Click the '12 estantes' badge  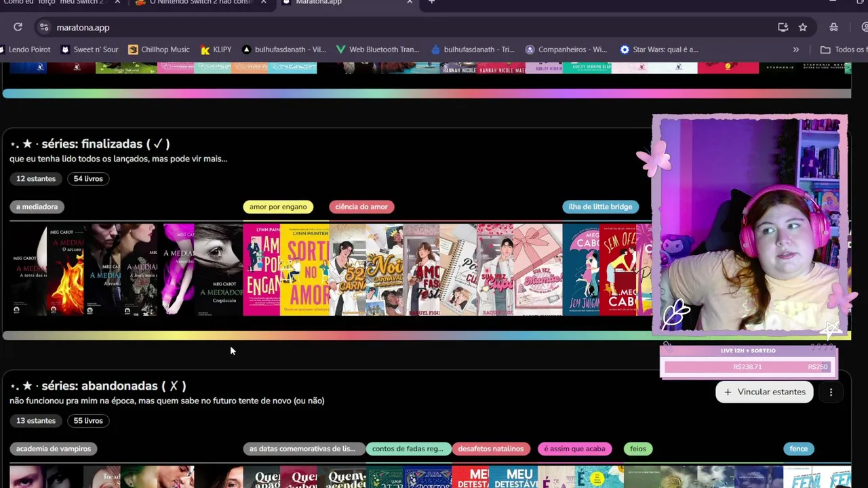[x=36, y=179]
